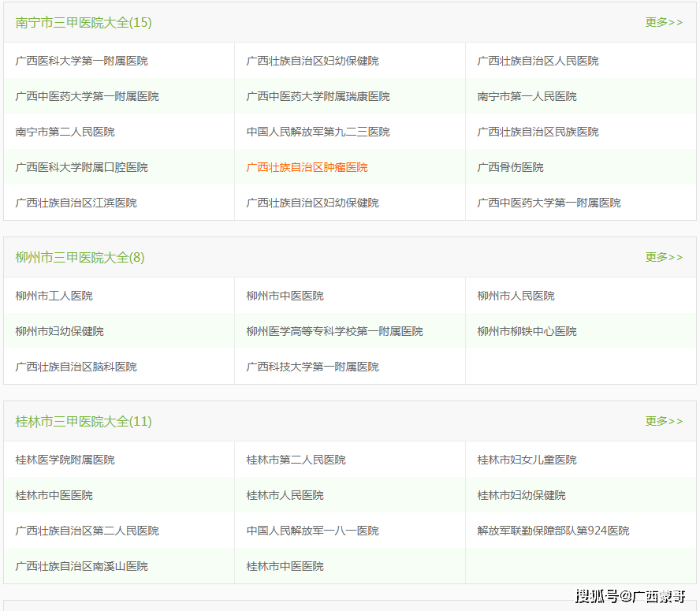Go to 广西中医药大学附属瑞康医院

318,96
